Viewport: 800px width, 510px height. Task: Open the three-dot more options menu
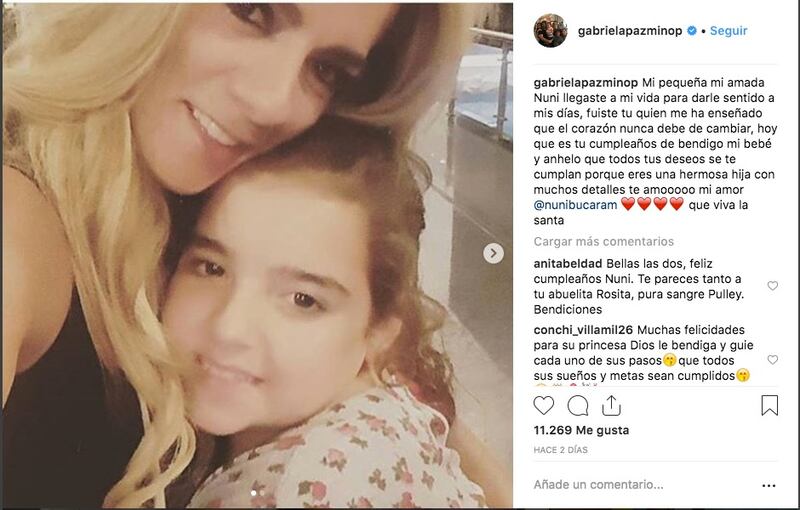[768, 486]
